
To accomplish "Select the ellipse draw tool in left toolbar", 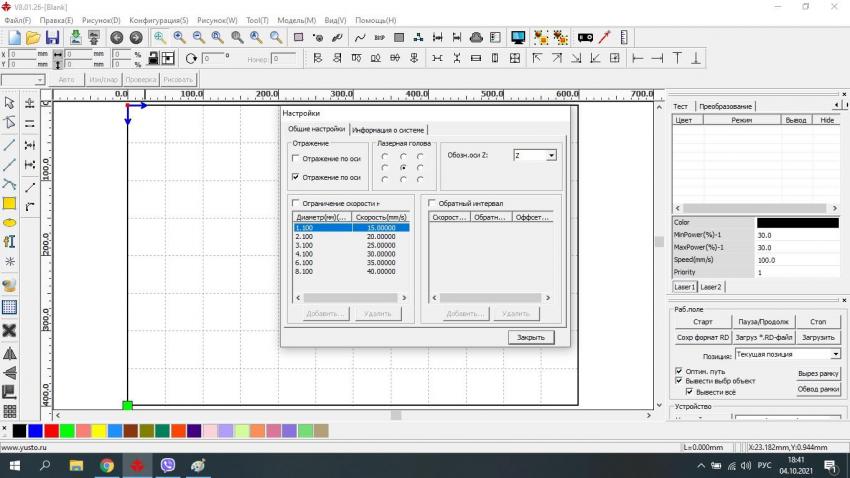I will pos(9,222).
